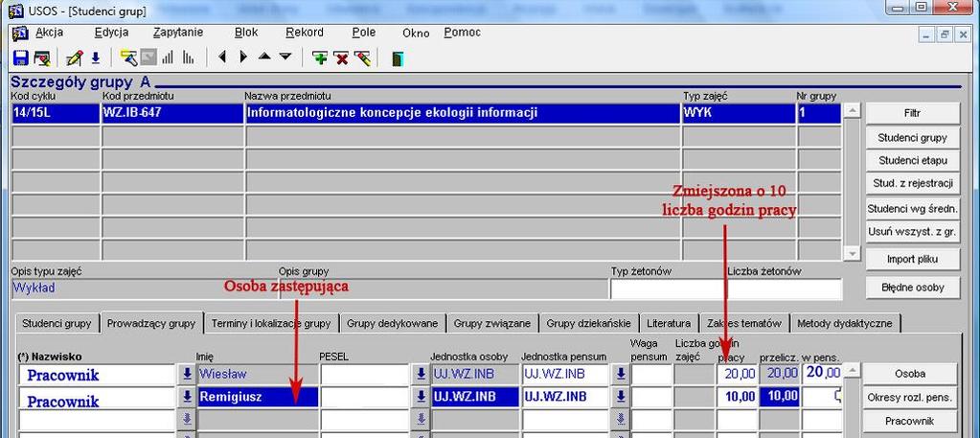Click the enter query flashlight icon
Screen dimensions: 980x438
tap(128, 58)
